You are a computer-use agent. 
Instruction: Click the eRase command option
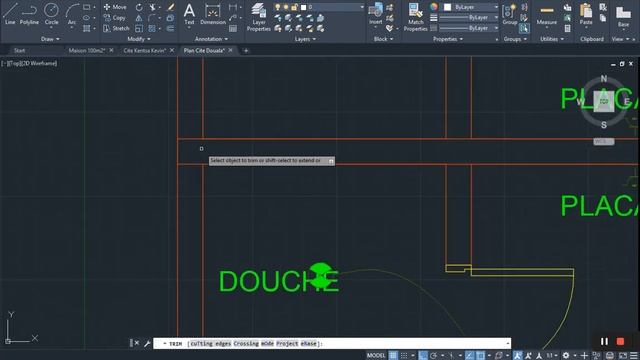[309, 344]
